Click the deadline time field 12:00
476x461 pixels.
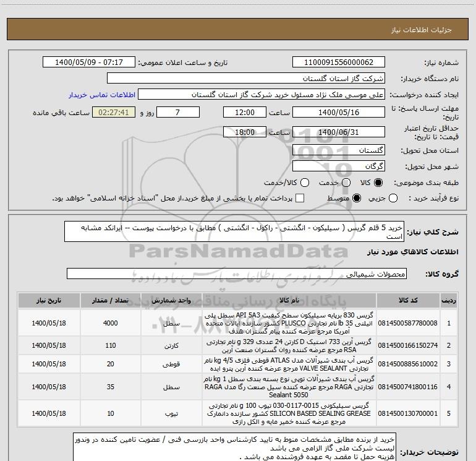(x=245, y=112)
